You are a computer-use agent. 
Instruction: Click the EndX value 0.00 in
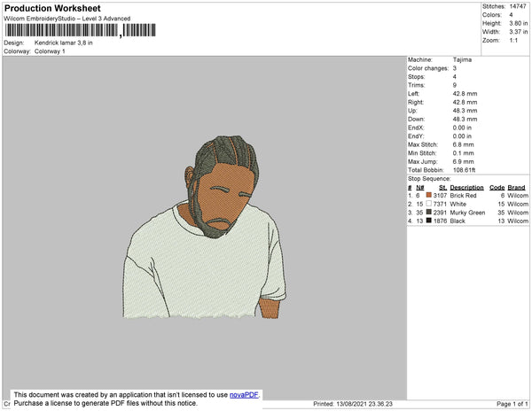(462, 128)
